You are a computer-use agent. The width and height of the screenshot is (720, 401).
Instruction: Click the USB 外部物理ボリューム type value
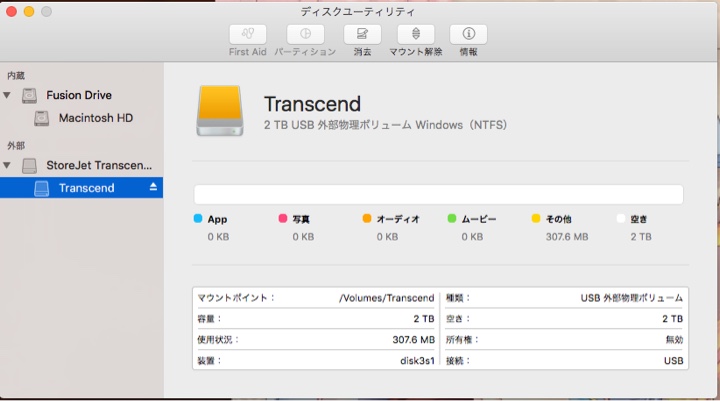pyautogui.click(x=632, y=298)
